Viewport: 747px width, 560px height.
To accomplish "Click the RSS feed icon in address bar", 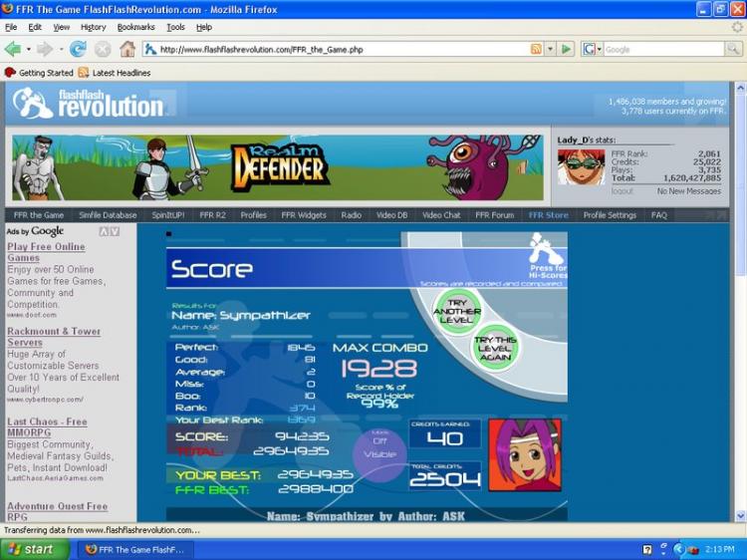I will coord(536,49).
